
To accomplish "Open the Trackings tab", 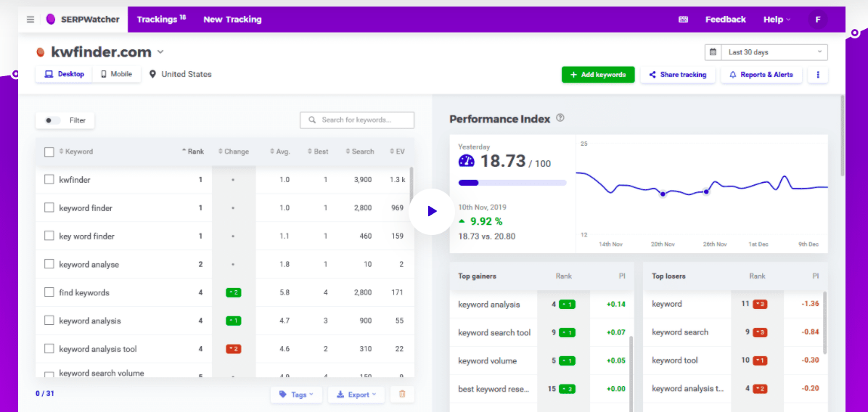I will pyautogui.click(x=161, y=20).
